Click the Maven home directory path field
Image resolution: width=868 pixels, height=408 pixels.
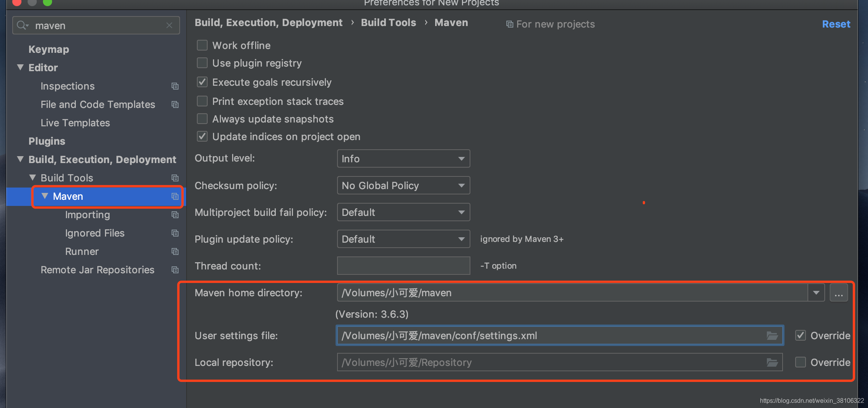[x=572, y=293]
